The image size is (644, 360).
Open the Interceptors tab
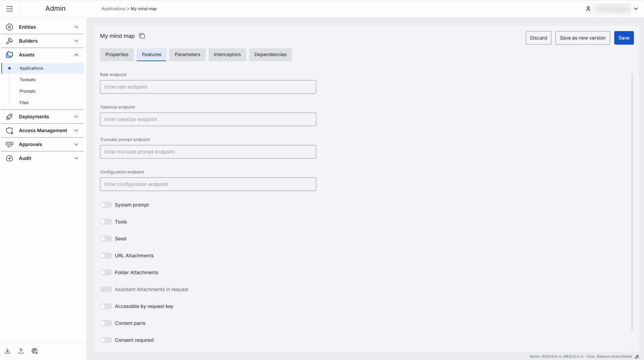coord(227,54)
